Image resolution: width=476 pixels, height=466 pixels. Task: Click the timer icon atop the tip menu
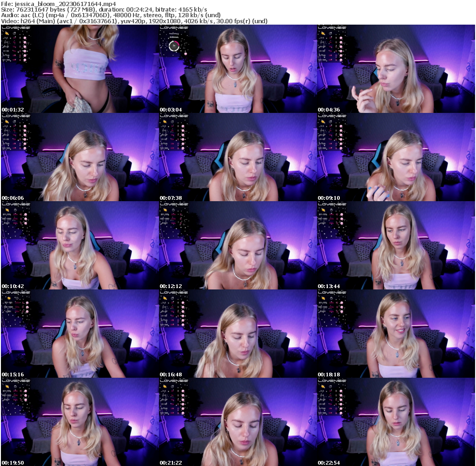(x=14, y=33)
